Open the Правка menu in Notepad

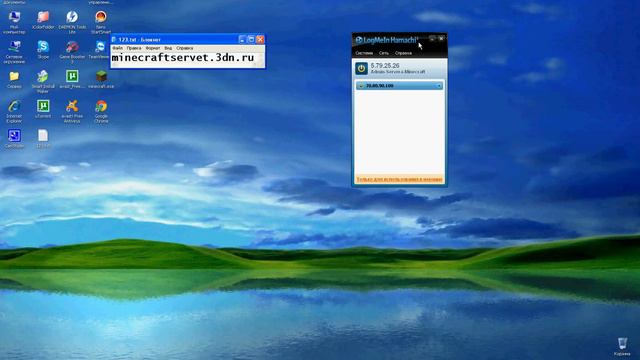[134, 48]
